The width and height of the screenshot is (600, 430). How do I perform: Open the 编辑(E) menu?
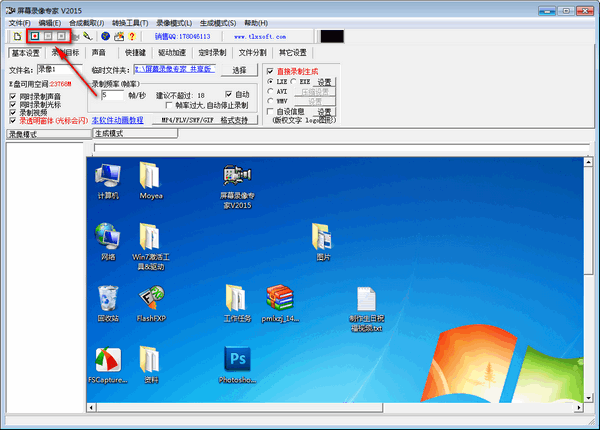[x=49, y=23]
